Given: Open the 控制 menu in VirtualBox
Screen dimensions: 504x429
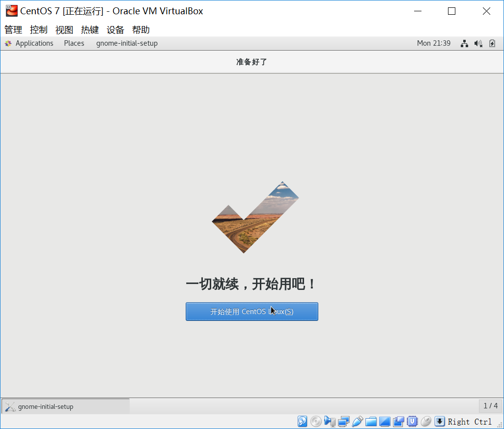Looking at the screenshot, I should [38, 30].
